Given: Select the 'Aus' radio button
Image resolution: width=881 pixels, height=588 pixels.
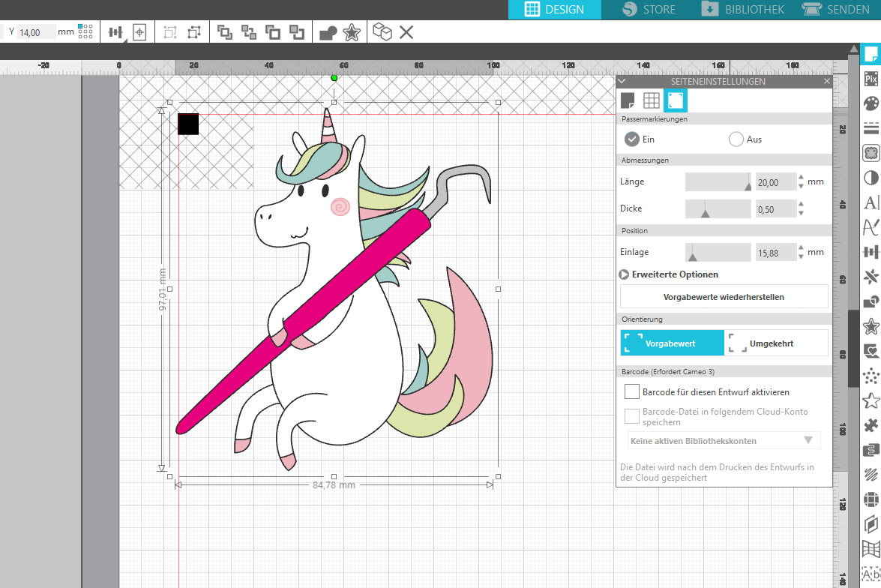Looking at the screenshot, I should click(x=736, y=139).
